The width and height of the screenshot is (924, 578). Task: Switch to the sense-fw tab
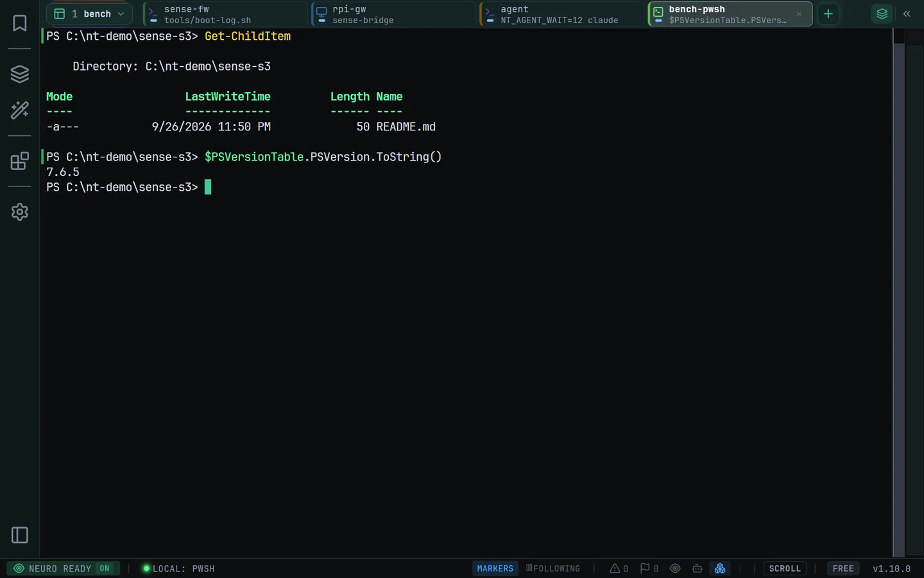coord(226,14)
